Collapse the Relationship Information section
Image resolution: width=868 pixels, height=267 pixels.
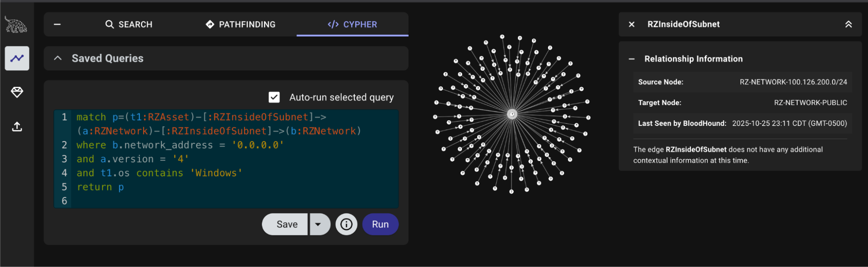tap(632, 59)
